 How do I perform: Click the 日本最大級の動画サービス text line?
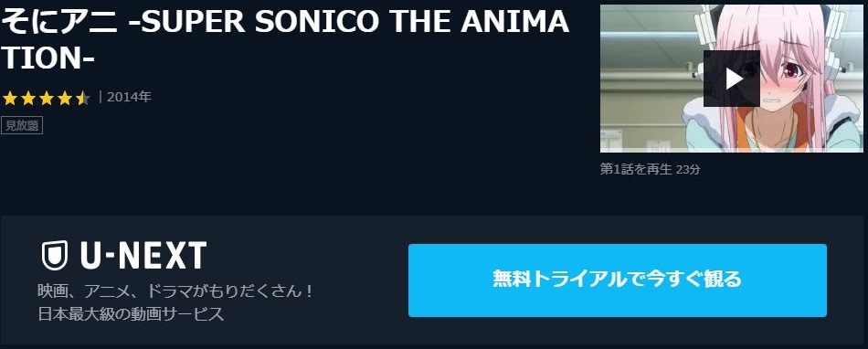click(132, 314)
